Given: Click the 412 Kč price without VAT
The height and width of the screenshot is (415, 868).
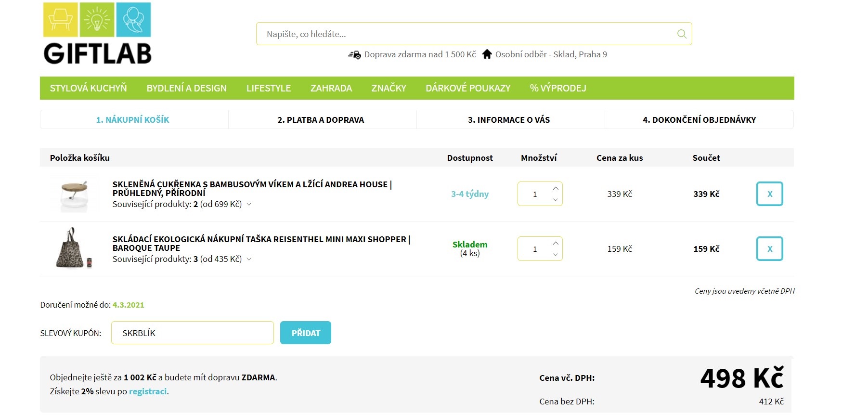Looking at the screenshot, I should (x=771, y=402).
